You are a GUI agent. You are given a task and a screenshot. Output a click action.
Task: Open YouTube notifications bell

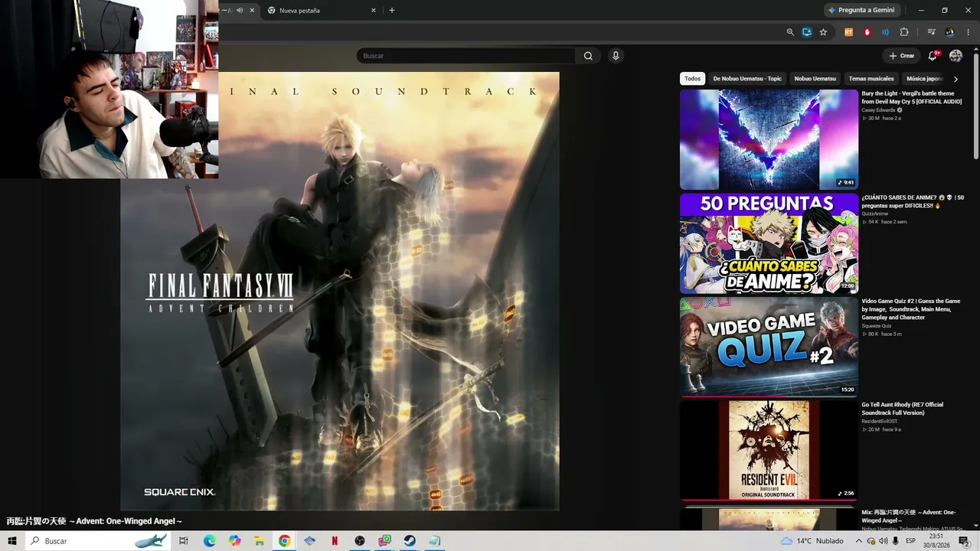click(933, 56)
